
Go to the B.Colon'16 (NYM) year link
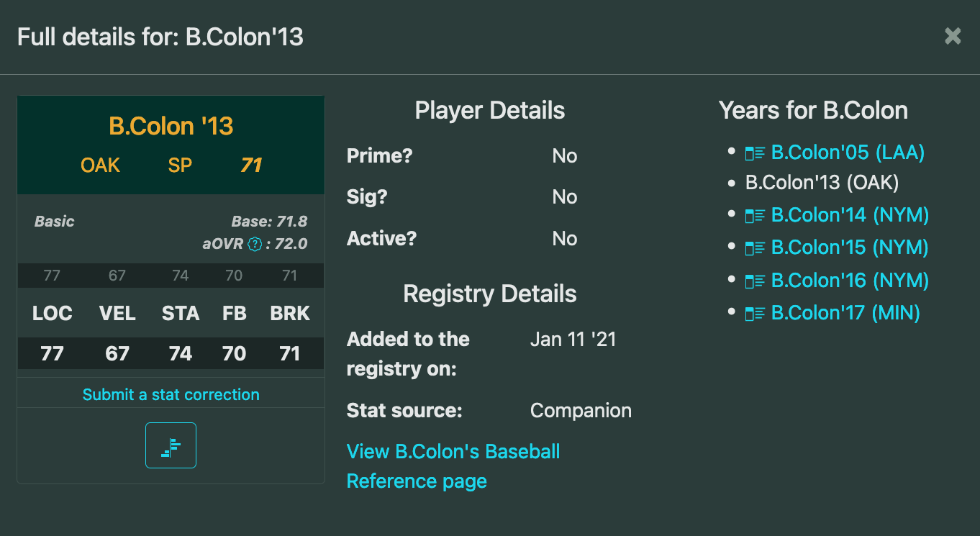click(x=850, y=280)
